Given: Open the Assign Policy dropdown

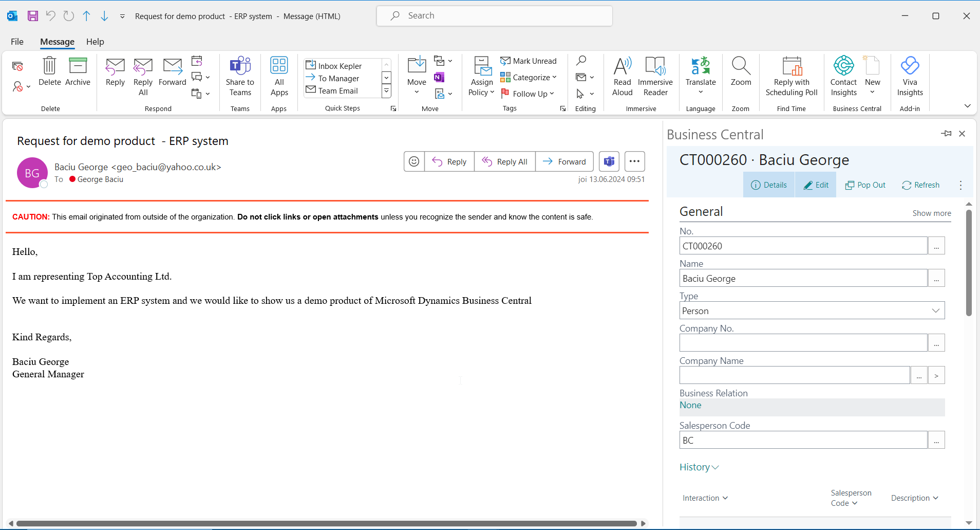Looking at the screenshot, I should (481, 77).
